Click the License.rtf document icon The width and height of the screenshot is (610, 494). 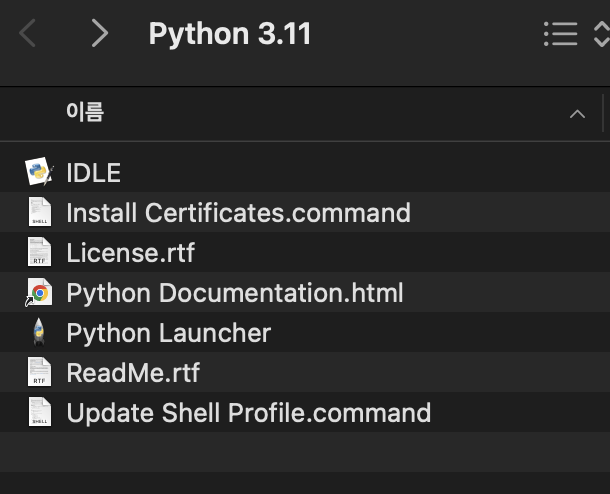coord(39,252)
